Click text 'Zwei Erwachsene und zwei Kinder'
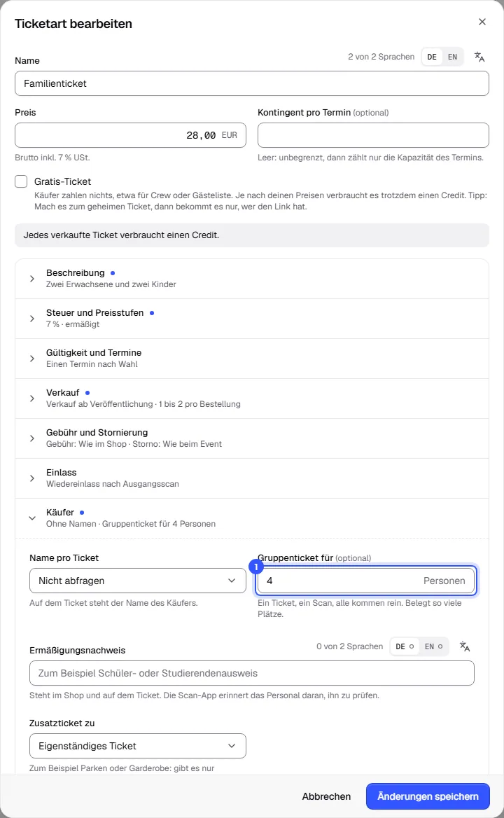504x818 pixels. (x=111, y=284)
